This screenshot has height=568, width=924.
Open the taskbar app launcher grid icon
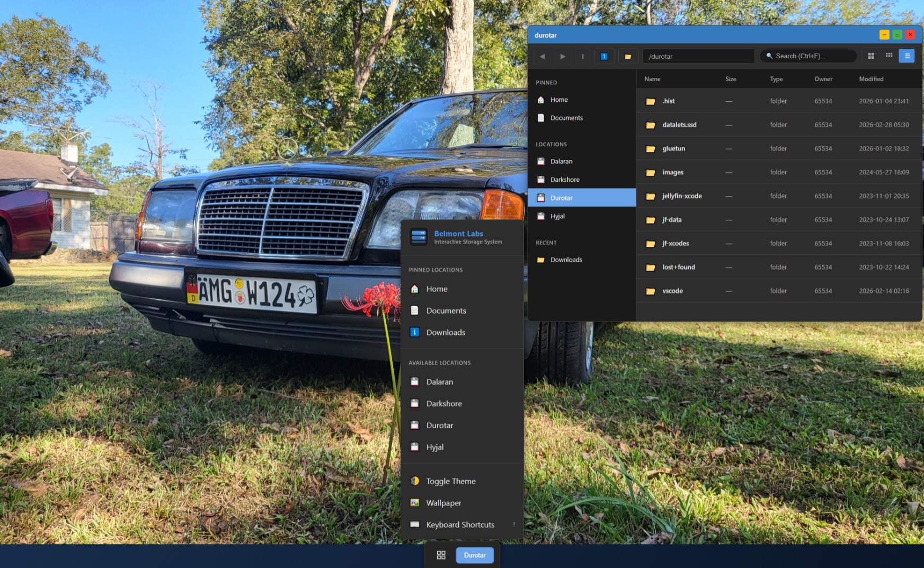441,555
